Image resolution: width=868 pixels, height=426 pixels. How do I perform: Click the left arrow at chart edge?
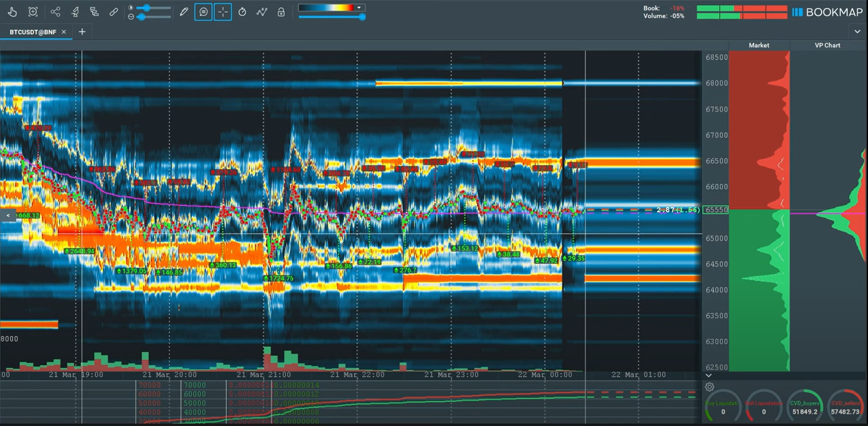(x=8, y=216)
